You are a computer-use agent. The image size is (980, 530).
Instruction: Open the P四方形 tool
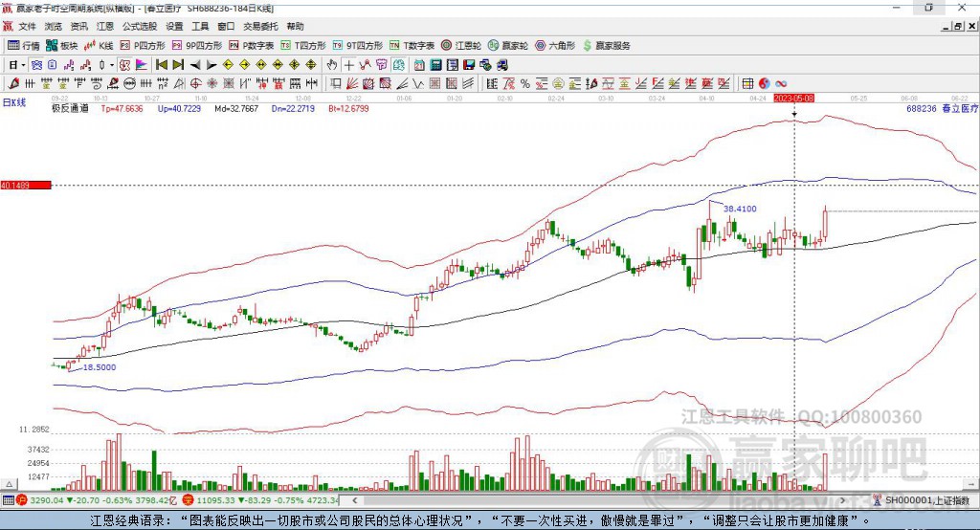[143, 46]
